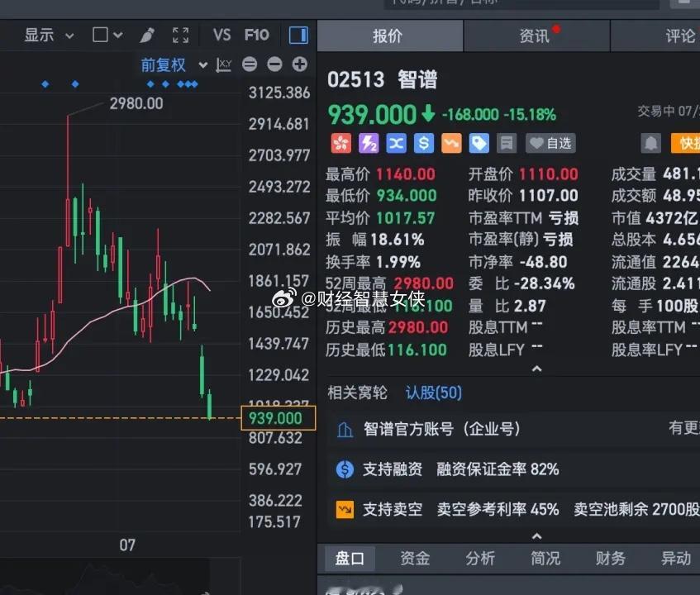Click the square layout box icon

[x=100, y=35]
